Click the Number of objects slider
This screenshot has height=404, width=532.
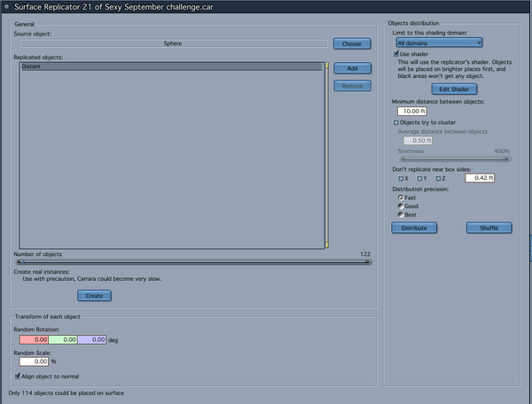click(x=193, y=261)
